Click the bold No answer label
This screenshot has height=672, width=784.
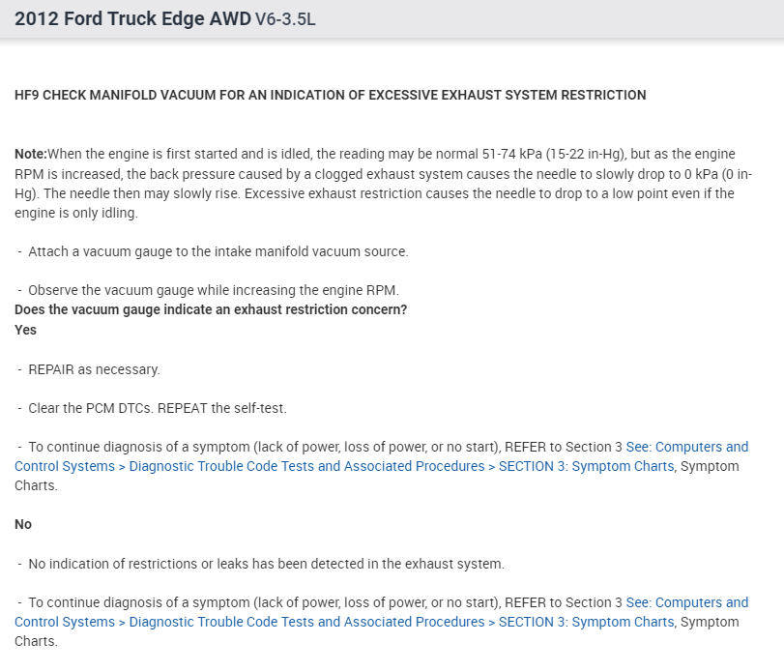(23, 524)
